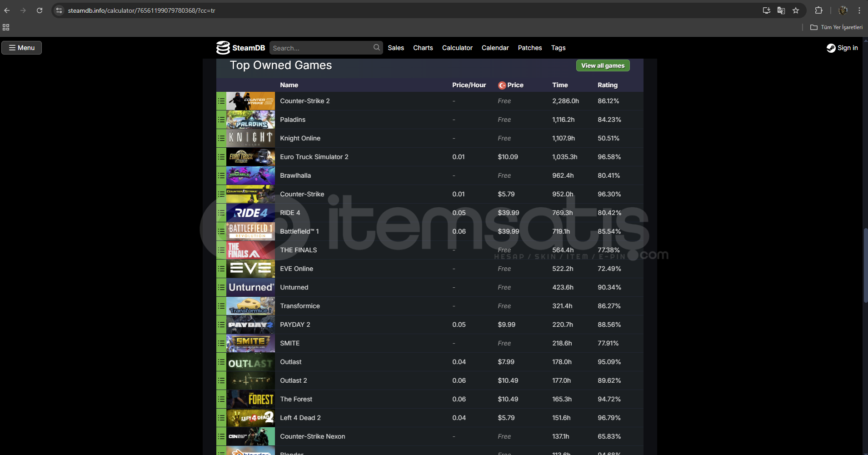Open the Tüm Yer İşaretleri bookmarks folder

836,27
